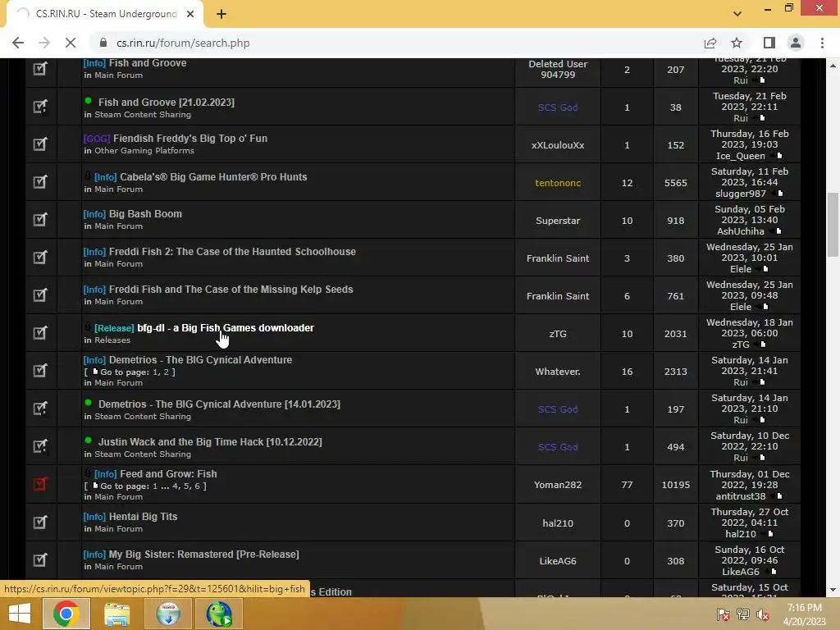This screenshot has height=630, width=840.
Task: Open the tab search chevron
Action: pyautogui.click(x=737, y=14)
